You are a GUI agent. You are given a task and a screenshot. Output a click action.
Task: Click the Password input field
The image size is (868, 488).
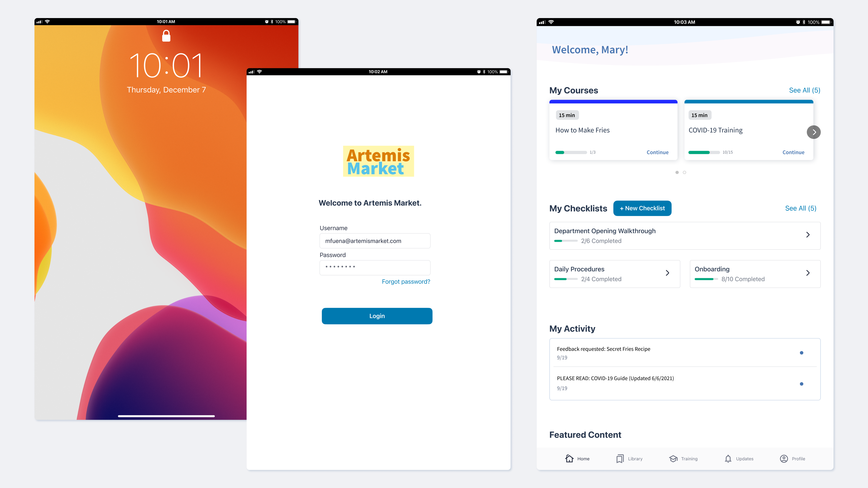(375, 268)
